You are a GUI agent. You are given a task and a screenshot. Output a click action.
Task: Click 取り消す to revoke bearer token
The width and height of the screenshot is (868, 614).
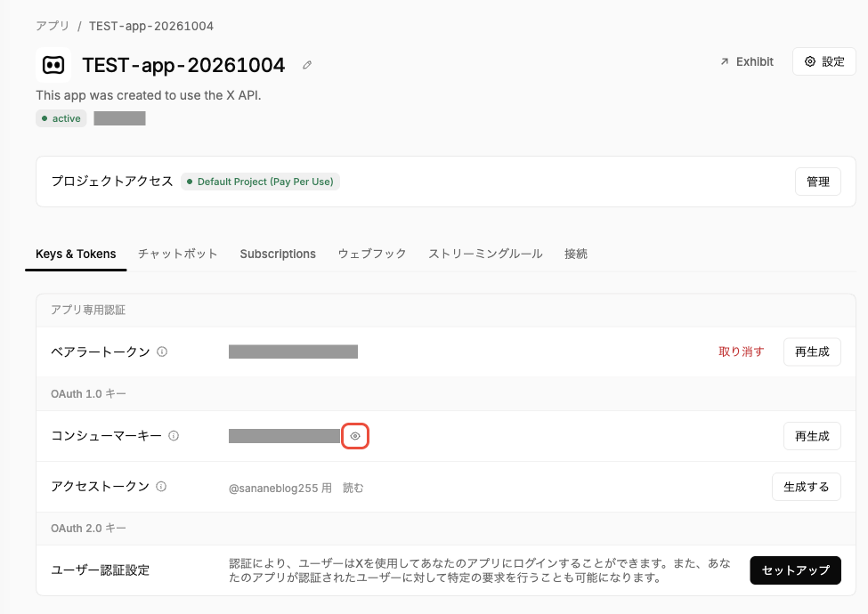(742, 351)
